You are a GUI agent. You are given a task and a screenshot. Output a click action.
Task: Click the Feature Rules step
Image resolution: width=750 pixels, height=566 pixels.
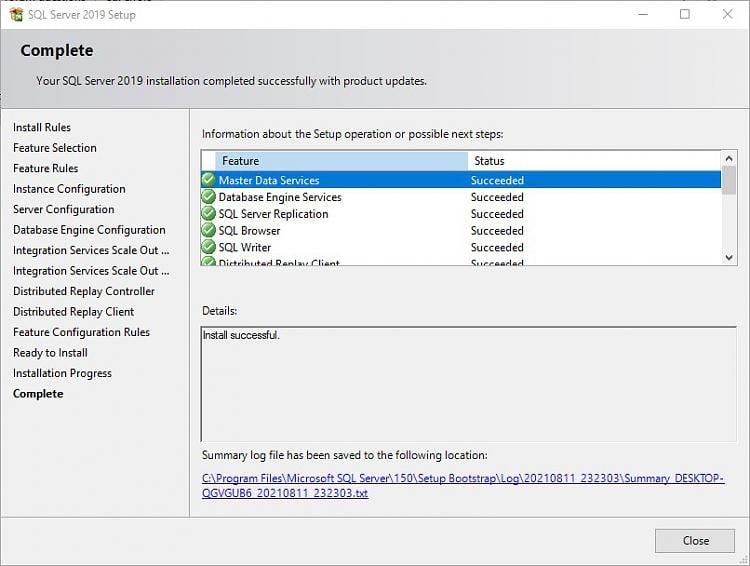[x=45, y=168]
